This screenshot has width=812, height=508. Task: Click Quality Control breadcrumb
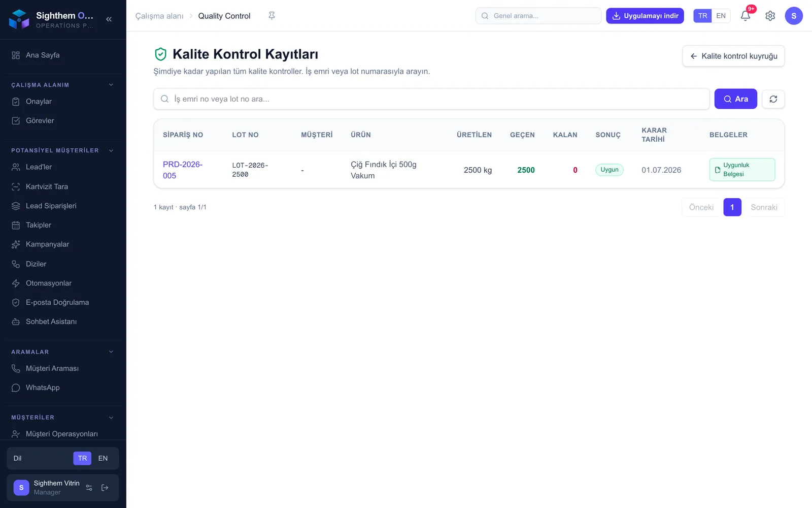tap(224, 16)
